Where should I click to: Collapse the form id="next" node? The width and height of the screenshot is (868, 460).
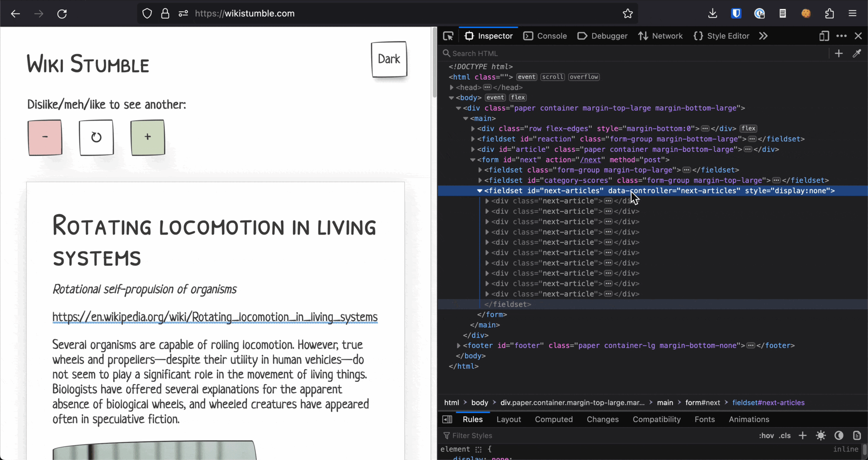tap(472, 160)
